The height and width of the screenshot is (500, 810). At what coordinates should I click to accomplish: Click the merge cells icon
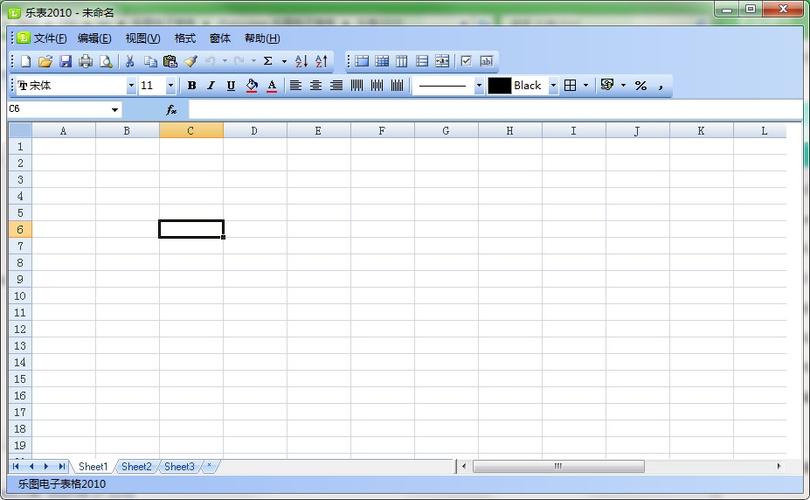442,61
